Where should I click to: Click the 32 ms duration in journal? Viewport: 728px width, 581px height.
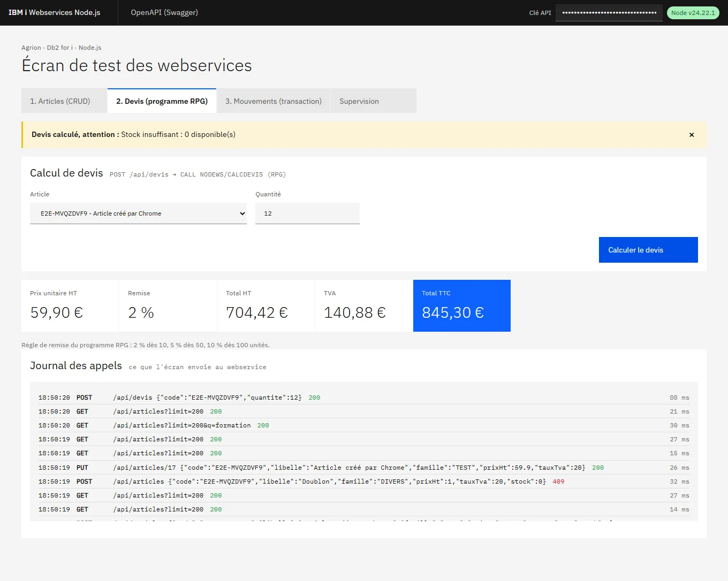pyautogui.click(x=679, y=481)
